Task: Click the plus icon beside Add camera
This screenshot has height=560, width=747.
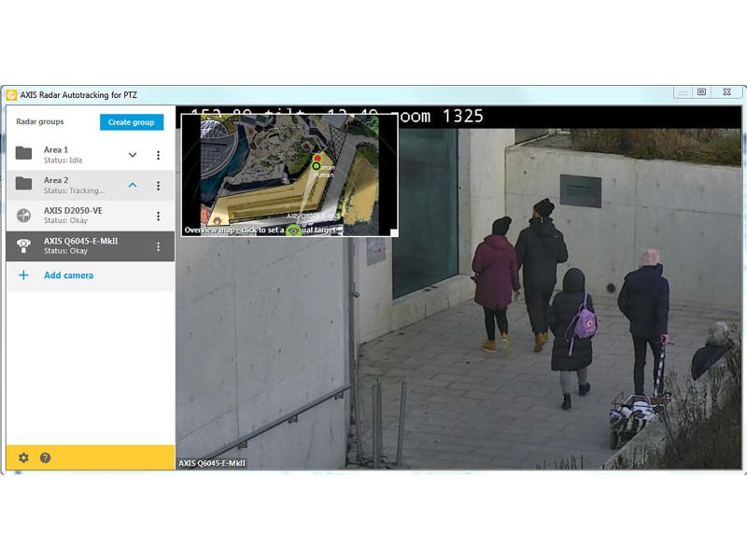Action: [23, 275]
